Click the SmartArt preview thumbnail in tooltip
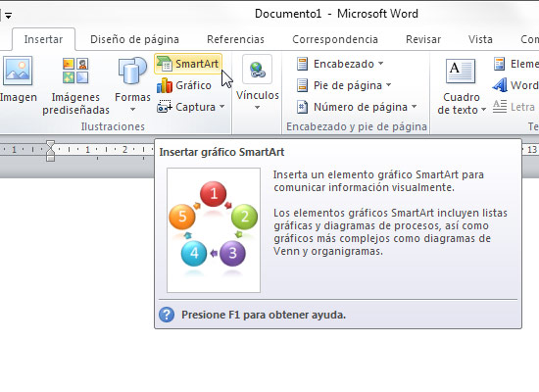 (214, 230)
